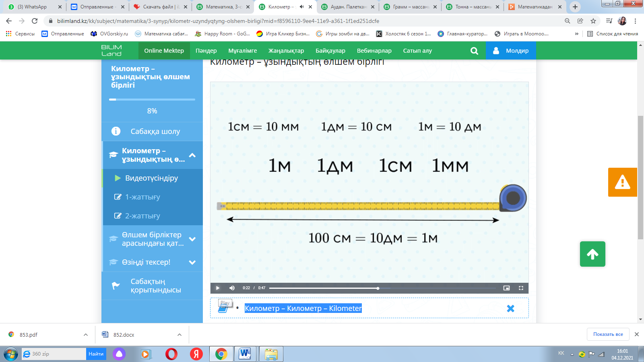Image resolution: width=644 pixels, height=362 pixels.
Task: Open Yandex browser from taskbar
Action: 196,354
